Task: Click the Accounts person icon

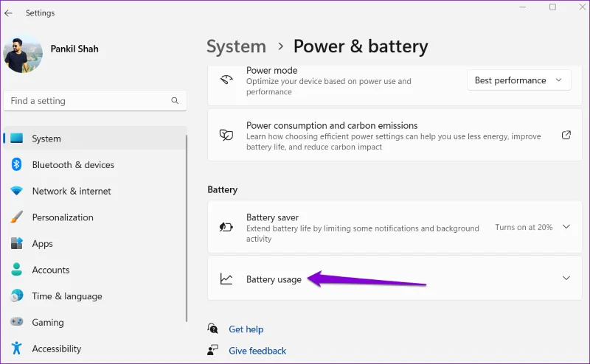Action: 16,269
